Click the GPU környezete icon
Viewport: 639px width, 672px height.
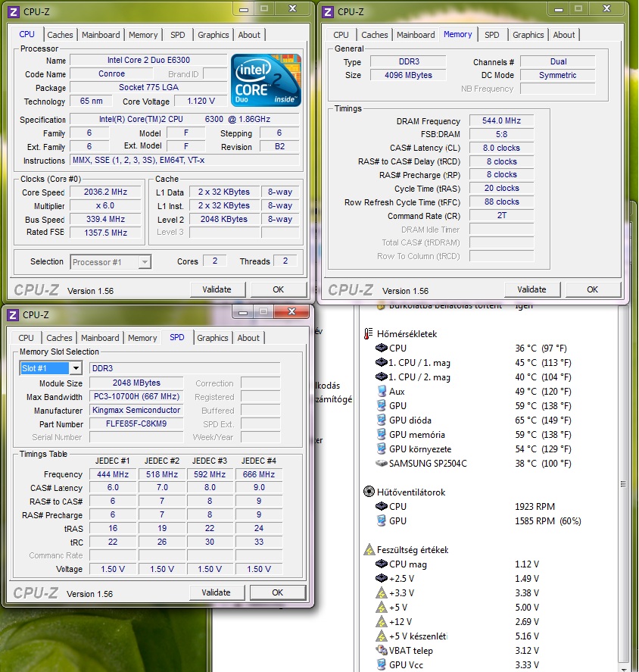pos(382,449)
